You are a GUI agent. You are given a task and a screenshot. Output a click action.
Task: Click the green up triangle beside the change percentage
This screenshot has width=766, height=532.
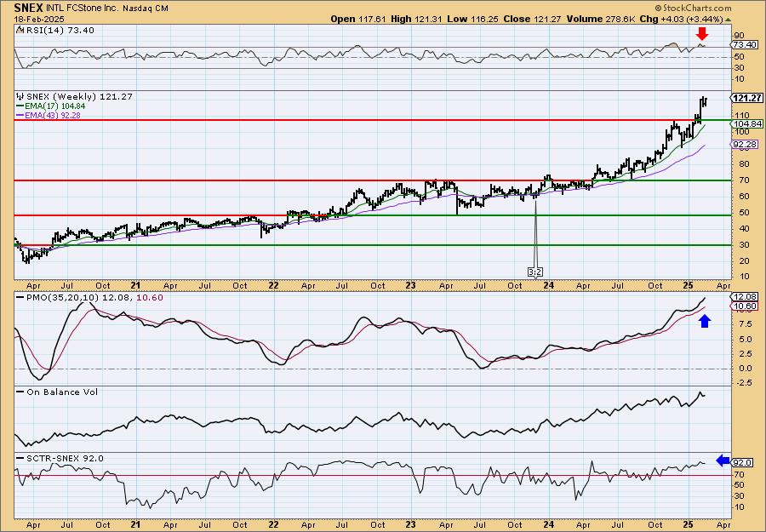[x=728, y=20]
